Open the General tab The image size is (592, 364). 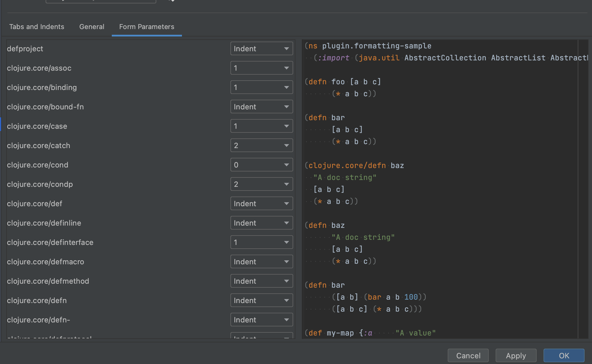click(92, 26)
